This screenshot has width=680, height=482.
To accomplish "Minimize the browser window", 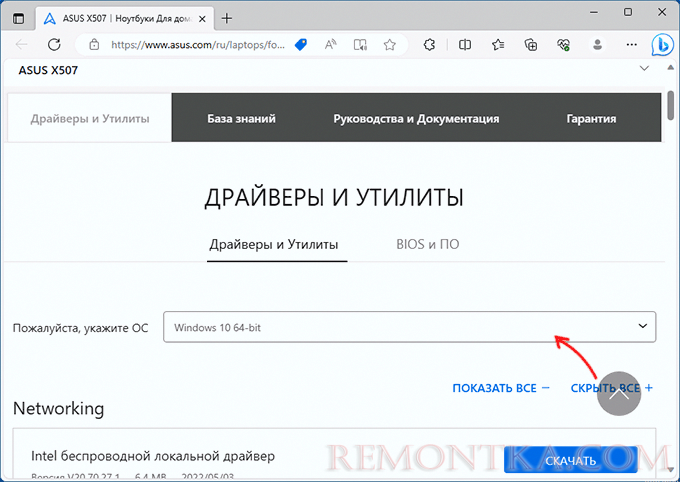I will tap(594, 13).
